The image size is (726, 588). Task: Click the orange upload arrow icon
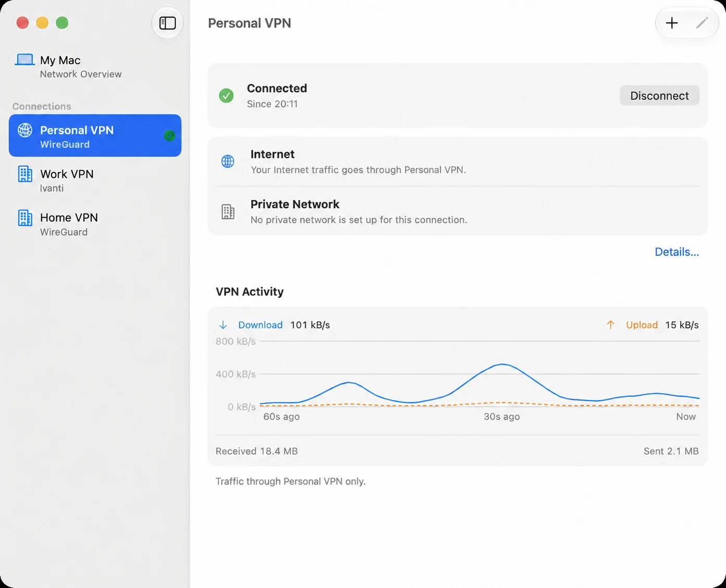point(610,325)
